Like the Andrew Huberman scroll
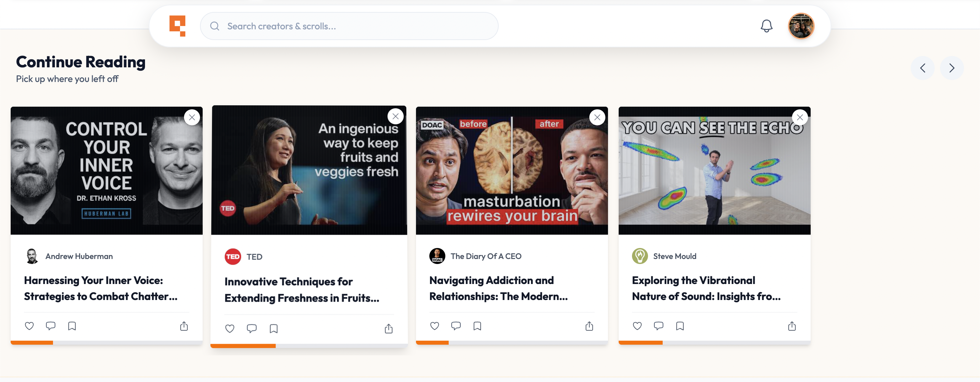 tap(29, 326)
